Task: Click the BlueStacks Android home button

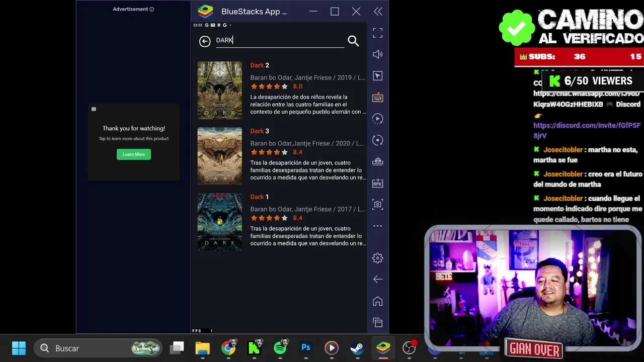Action: (377, 301)
